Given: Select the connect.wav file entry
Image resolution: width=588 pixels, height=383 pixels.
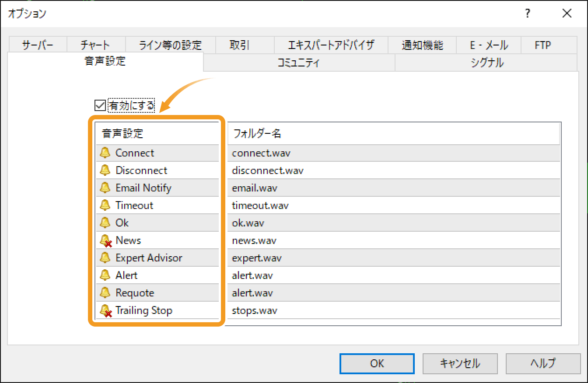Looking at the screenshot, I should click(x=261, y=153).
